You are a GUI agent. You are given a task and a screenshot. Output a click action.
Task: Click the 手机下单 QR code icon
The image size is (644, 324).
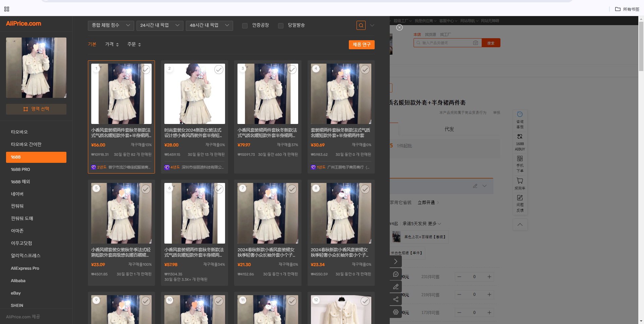click(x=520, y=164)
